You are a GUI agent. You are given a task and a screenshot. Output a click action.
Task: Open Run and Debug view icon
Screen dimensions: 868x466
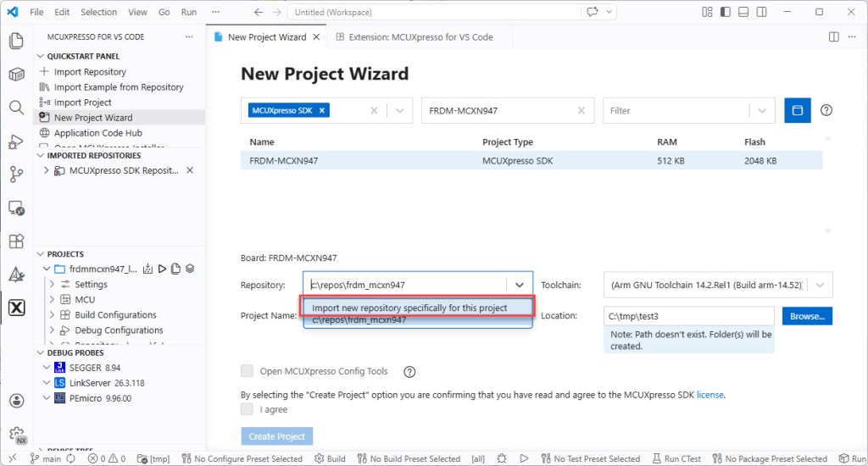(x=16, y=141)
